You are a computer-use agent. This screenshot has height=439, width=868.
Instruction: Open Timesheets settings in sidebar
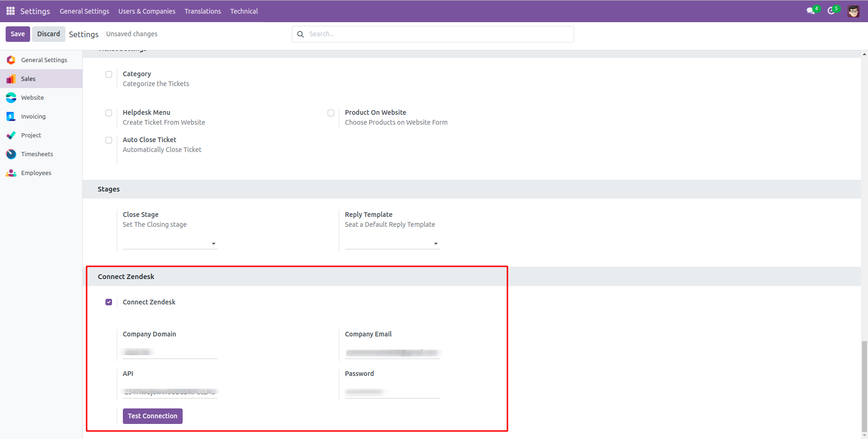(41, 154)
